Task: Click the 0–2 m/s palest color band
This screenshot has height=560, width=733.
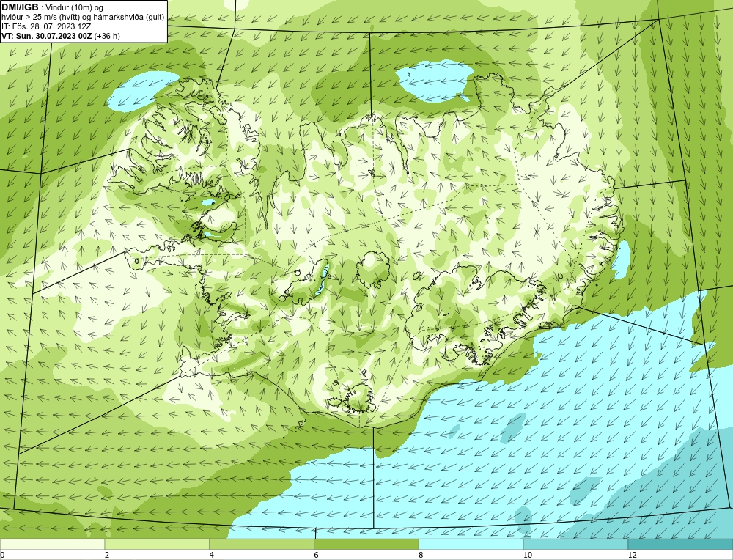Action: point(52,544)
